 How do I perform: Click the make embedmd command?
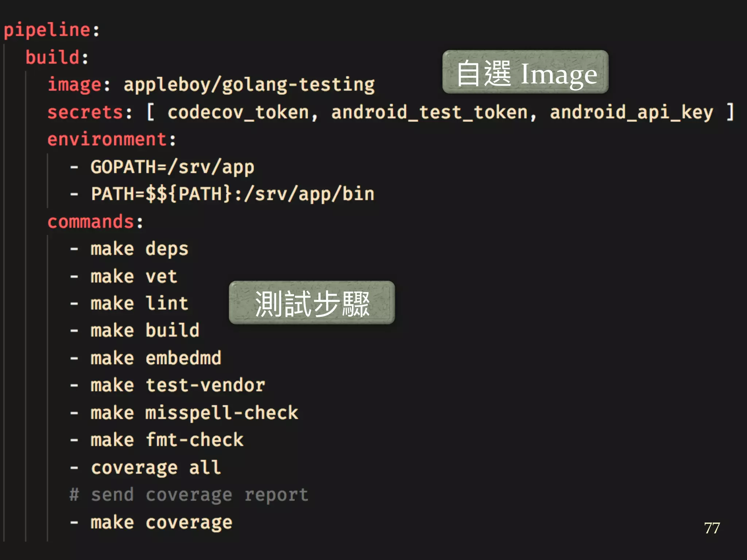156,358
